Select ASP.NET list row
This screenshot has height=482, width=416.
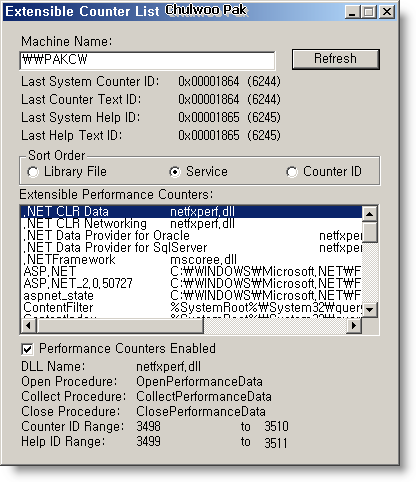tap(191, 272)
